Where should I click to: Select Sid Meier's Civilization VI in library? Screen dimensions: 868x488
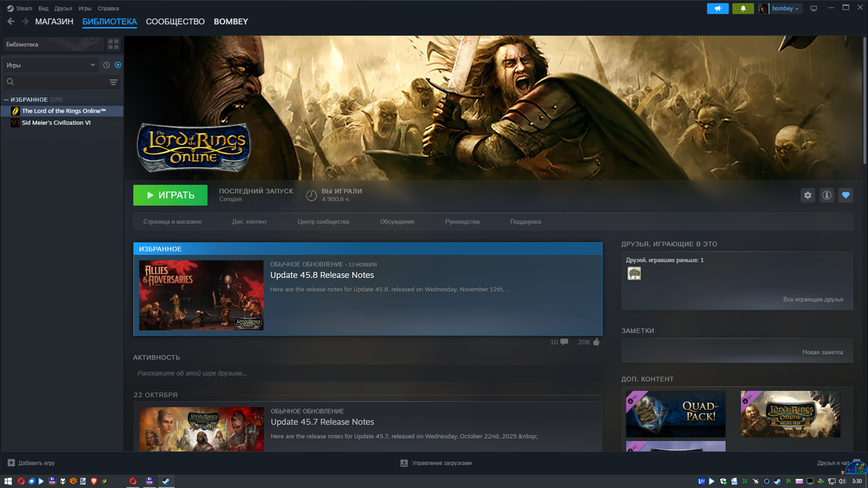(56, 123)
